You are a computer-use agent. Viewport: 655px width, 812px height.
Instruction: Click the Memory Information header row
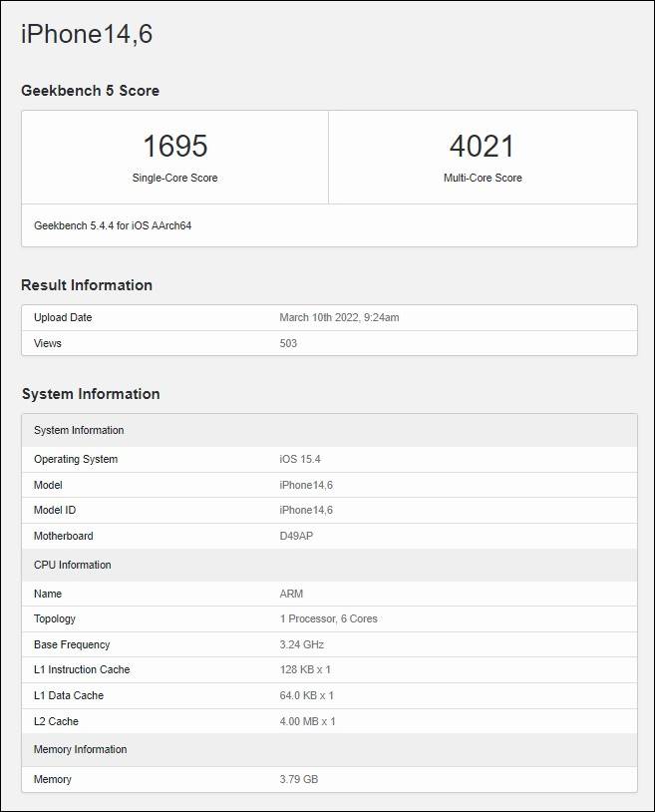coord(329,750)
